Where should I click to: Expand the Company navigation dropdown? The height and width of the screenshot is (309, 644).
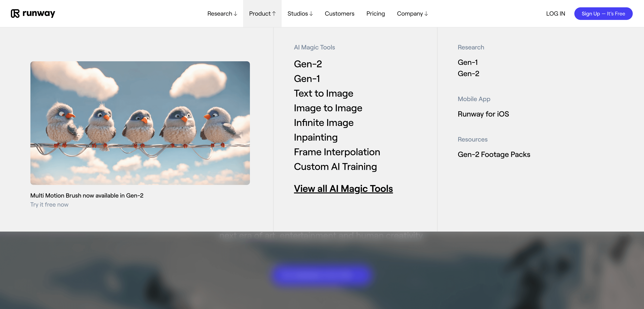pyautogui.click(x=412, y=14)
